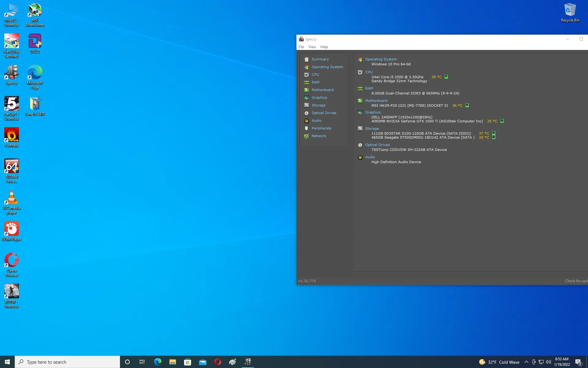The image size is (588, 368).
Task: Switch to Peripherals section in sidebar
Action: coord(321,128)
